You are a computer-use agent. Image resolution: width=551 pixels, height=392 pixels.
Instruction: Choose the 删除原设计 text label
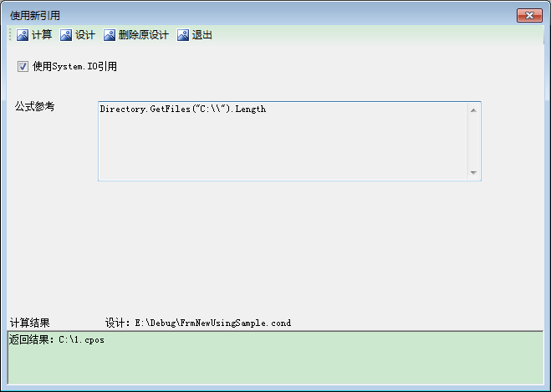pos(143,35)
